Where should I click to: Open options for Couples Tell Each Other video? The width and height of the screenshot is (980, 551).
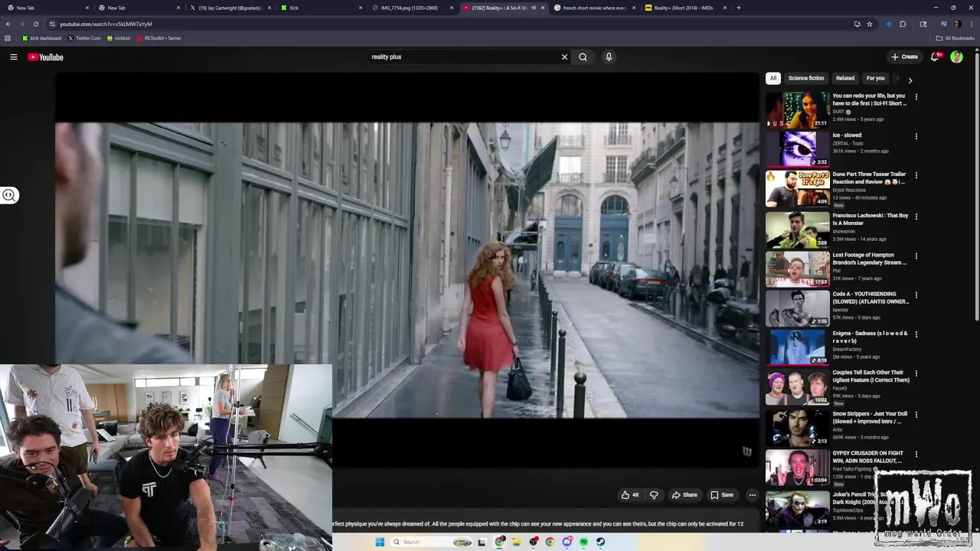pos(916,373)
